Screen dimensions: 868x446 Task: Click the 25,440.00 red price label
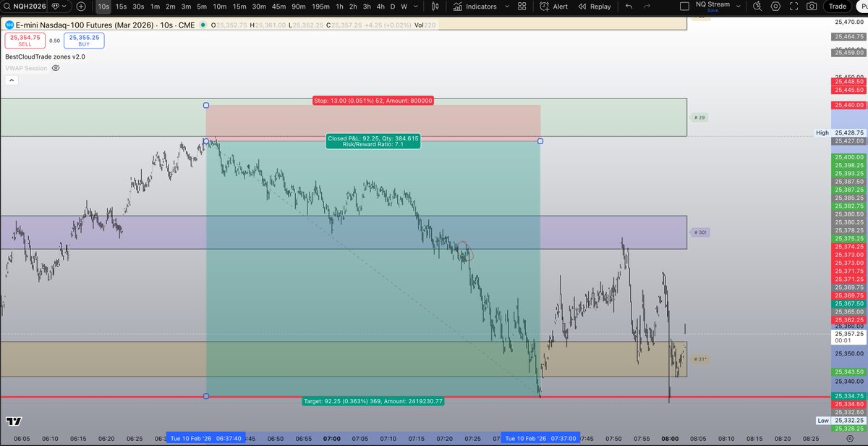[849, 105]
